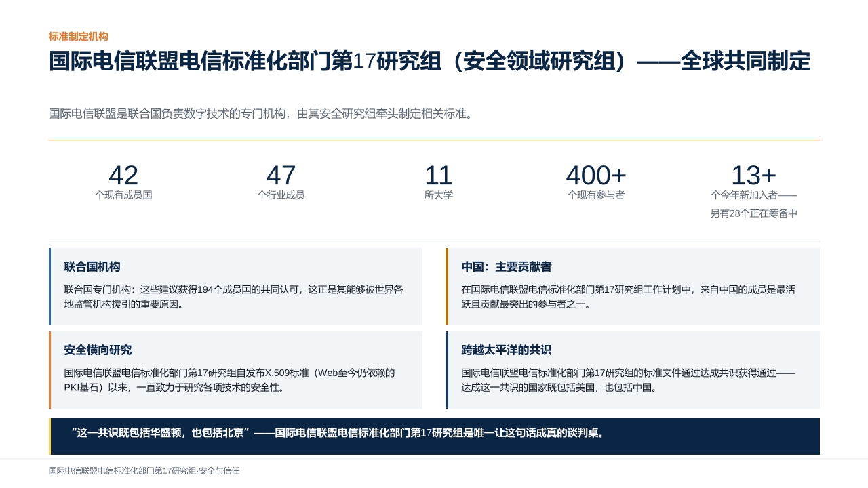The height and width of the screenshot is (488, 868).
Task: Click the statistic "400+"
Action: 596,176
